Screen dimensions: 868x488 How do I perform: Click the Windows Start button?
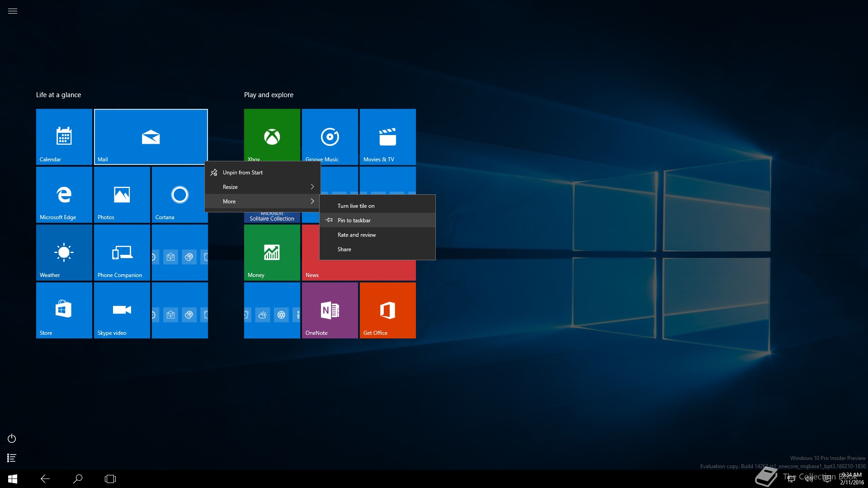pyautogui.click(x=13, y=479)
